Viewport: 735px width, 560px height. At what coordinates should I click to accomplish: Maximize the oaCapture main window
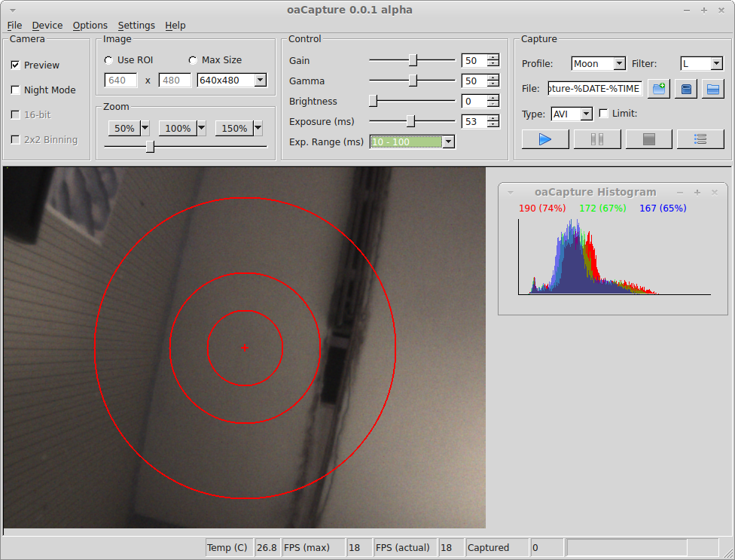(704, 11)
